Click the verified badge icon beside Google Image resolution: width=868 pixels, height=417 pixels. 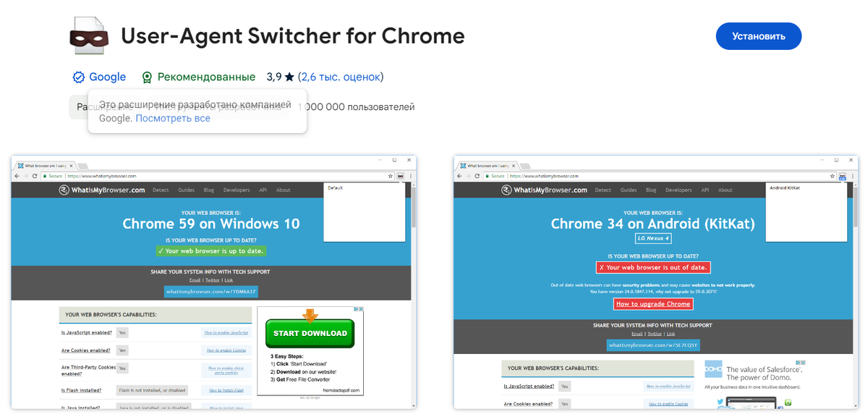coord(78,77)
